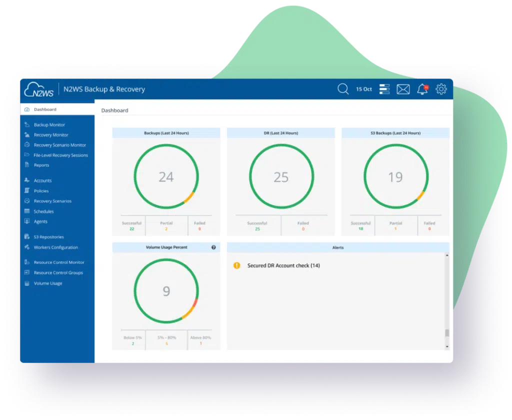Open Workers Configuration
Viewport: 512px width, 420px height.
(56, 247)
